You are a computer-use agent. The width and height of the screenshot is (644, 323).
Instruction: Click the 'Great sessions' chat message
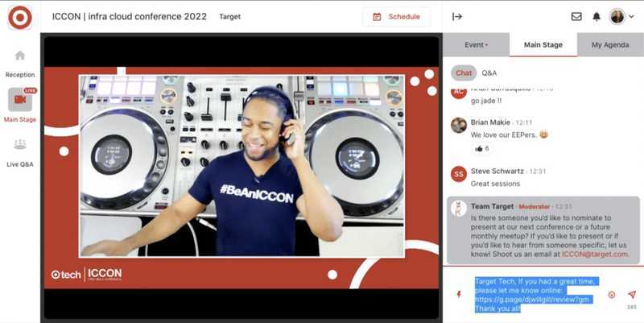pos(495,184)
